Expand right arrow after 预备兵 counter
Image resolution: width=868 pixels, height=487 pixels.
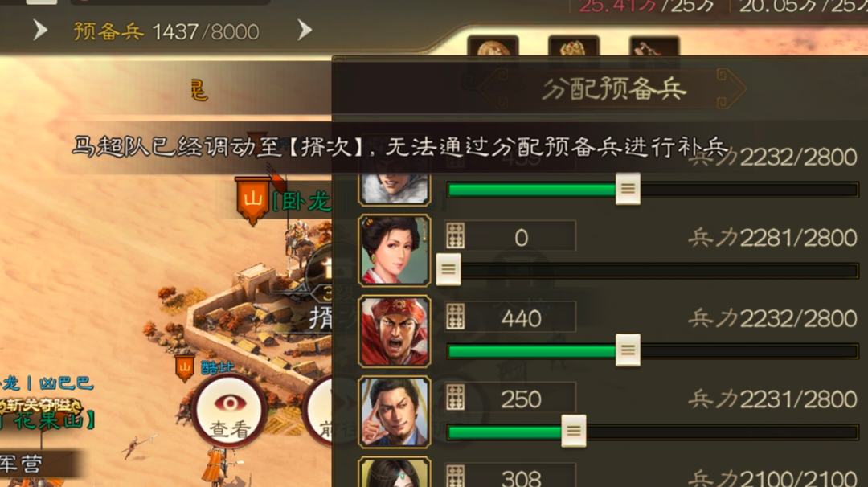(x=305, y=31)
